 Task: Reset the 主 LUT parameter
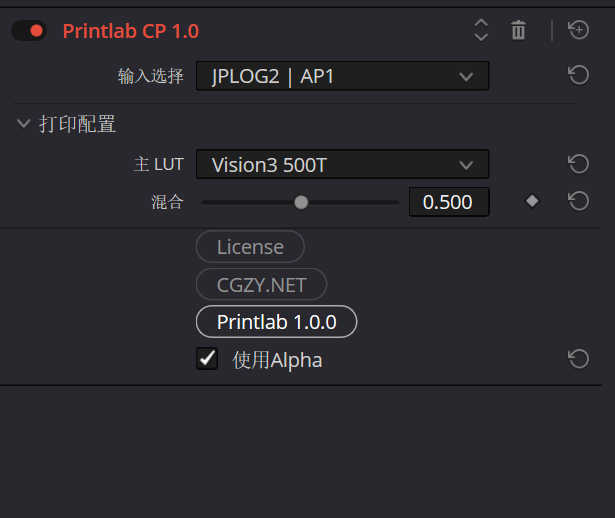(x=578, y=164)
